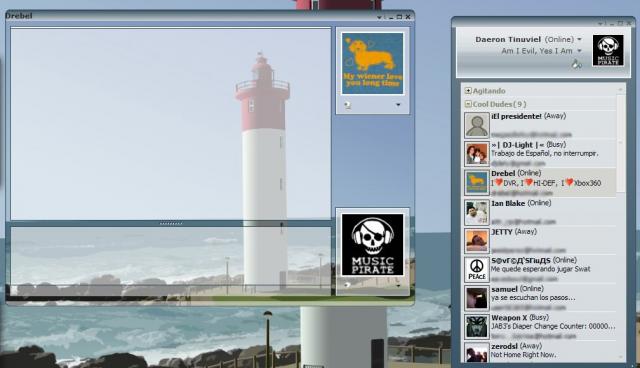Select the Ian Blake contact name

(508, 203)
